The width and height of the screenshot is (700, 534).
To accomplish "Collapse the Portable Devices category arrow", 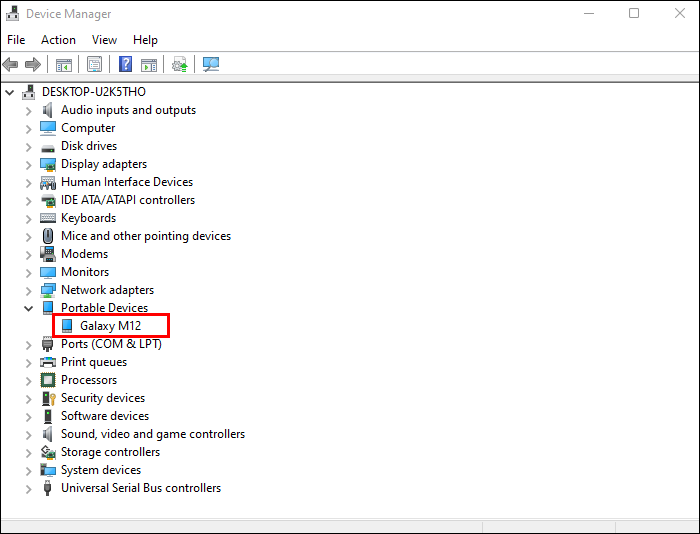I will pyautogui.click(x=28, y=308).
